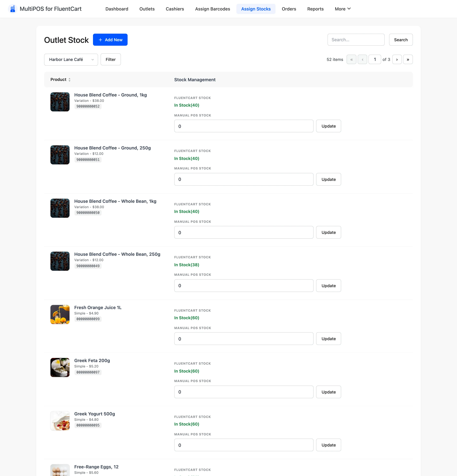This screenshot has height=476, width=457.
Task: Click manual POS stock field for Orange Juice
Action: 244,339
